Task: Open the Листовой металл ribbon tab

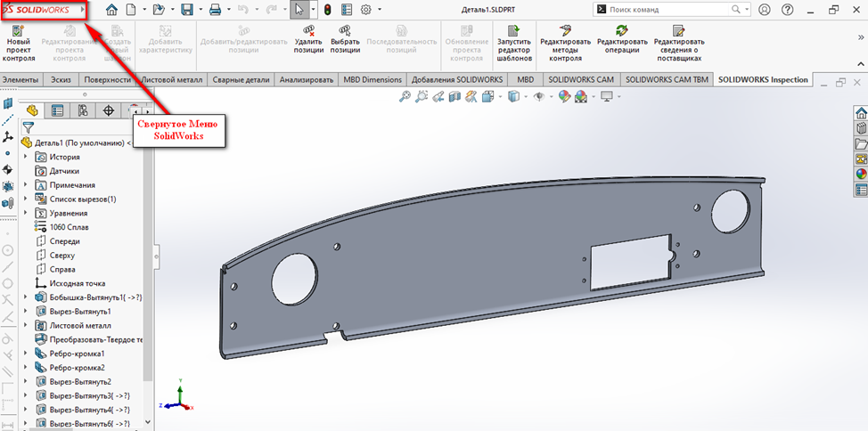Action: [172, 79]
